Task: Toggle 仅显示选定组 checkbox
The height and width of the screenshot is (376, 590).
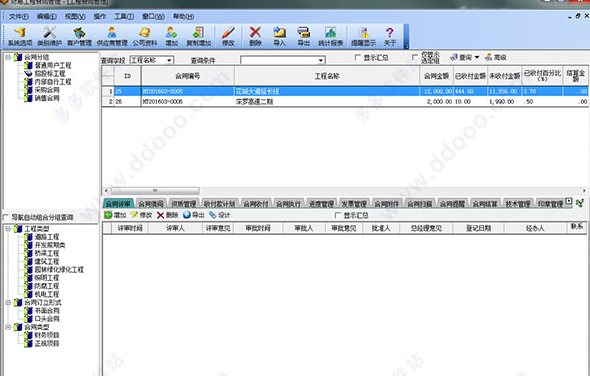Action: point(415,58)
